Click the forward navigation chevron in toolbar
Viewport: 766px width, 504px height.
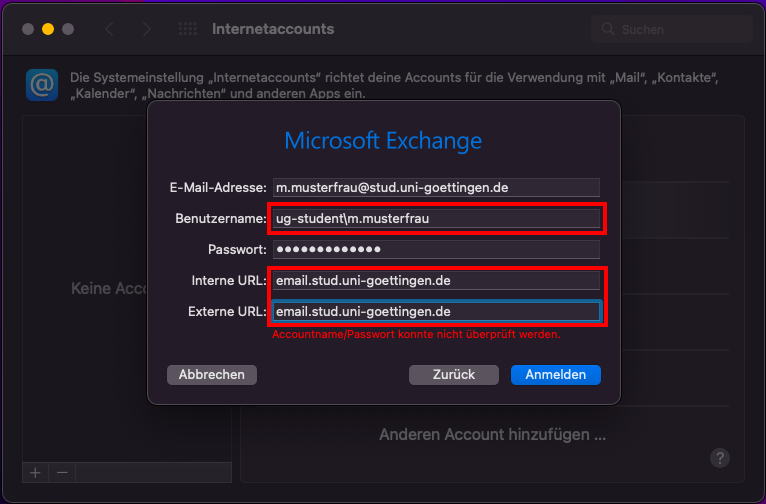(x=146, y=29)
